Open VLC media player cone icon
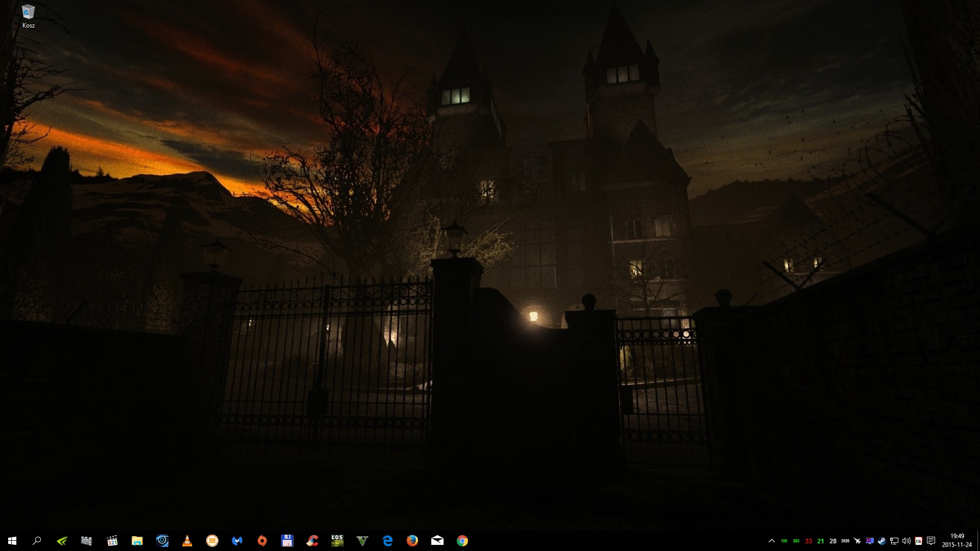Image resolution: width=980 pixels, height=551 pixels. tap(187, 541)
